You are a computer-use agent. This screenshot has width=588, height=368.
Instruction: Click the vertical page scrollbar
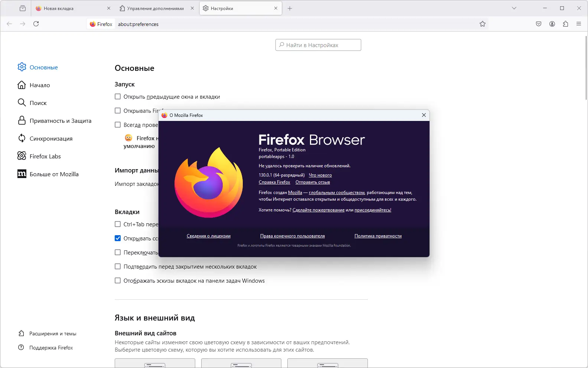[586, 67]
